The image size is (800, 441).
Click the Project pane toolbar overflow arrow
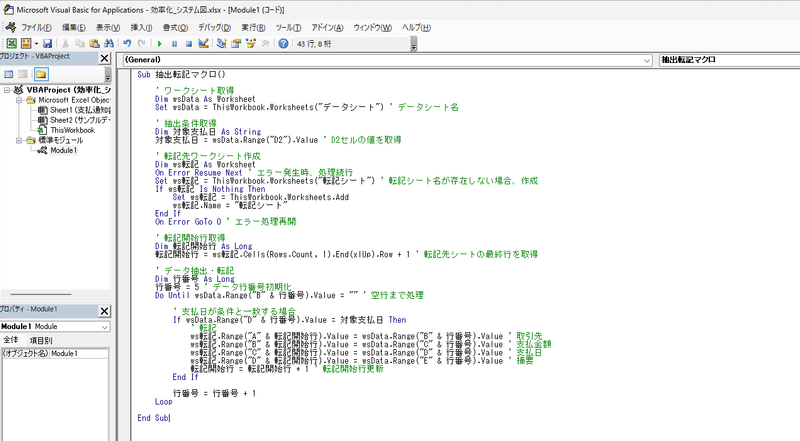click(x=108, y=76)
